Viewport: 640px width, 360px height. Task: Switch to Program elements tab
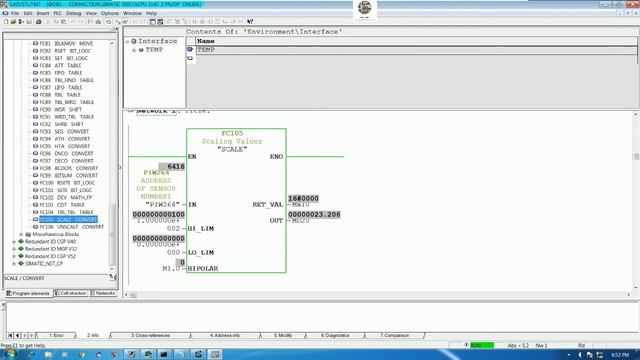(28, 293)
